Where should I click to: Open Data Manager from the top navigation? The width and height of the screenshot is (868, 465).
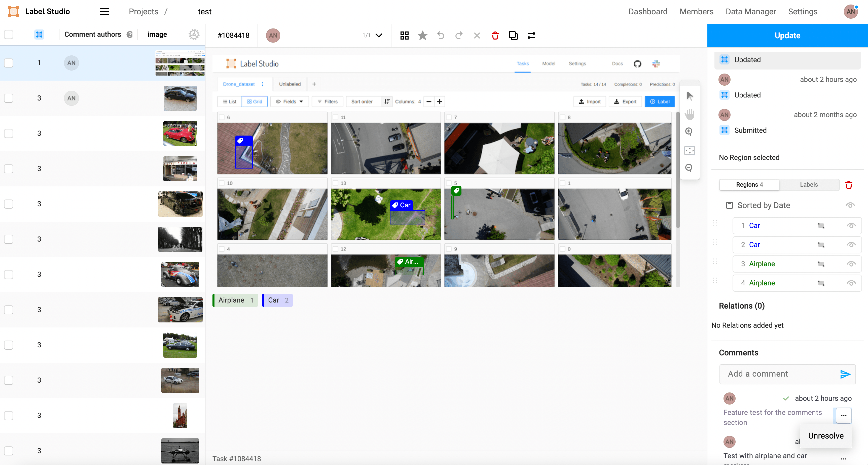pos(750,12)
